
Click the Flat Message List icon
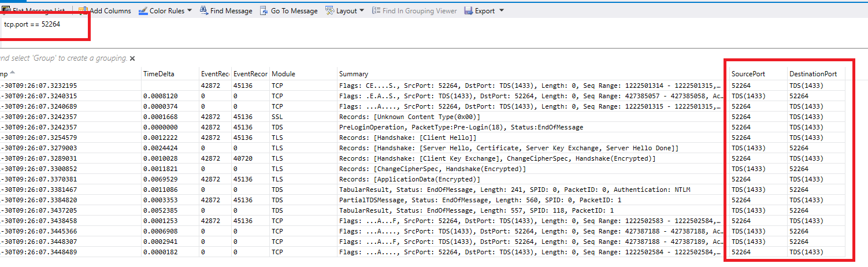pos(3,10)
